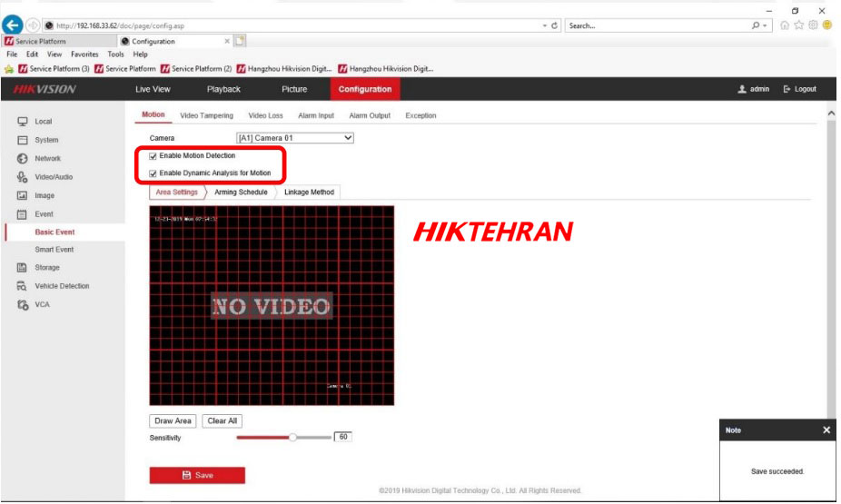This screenshot has height=504, width=841.
Task: Open the Arming Schedule tab
Action: 241,192
